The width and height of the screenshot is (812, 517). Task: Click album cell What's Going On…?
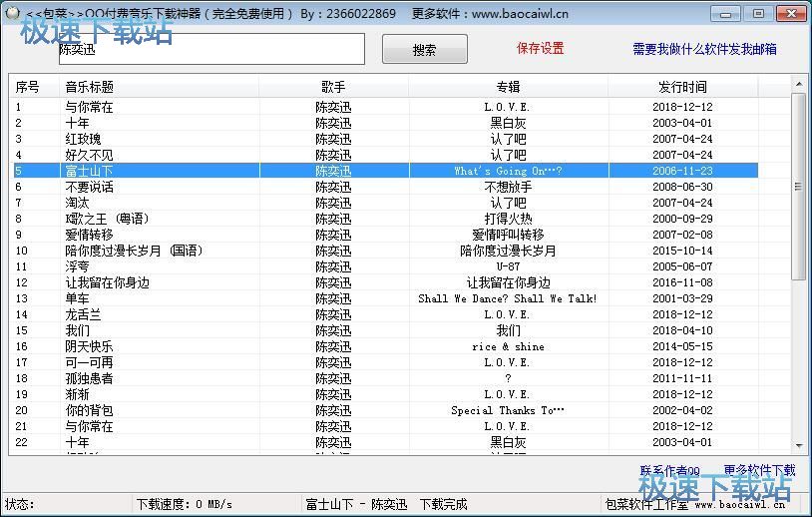(508, 171)
